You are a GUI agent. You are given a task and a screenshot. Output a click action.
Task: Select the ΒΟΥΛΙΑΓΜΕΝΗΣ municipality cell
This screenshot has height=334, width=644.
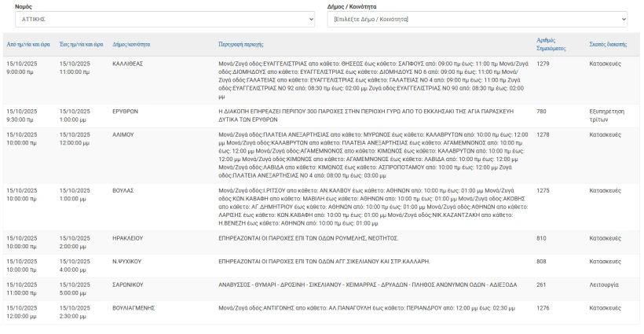(x=134, y=308)
